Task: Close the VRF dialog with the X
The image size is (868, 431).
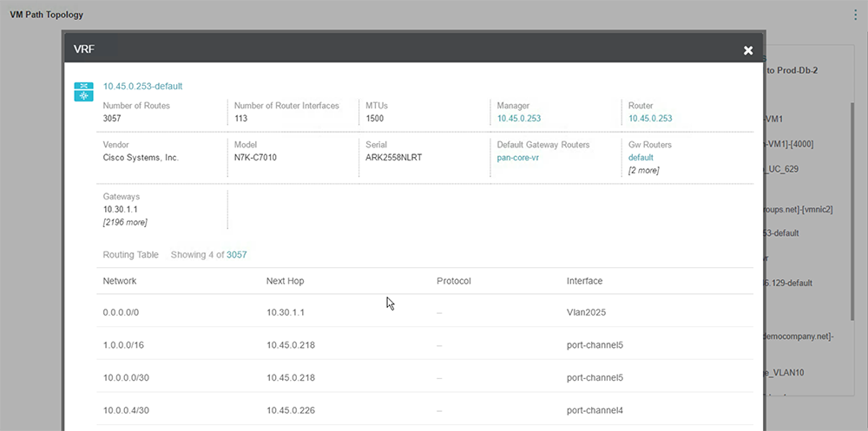Action: pos(748,50)
